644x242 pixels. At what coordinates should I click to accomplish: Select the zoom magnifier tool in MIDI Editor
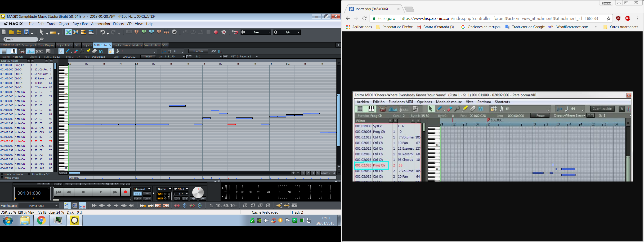[82, 51]
